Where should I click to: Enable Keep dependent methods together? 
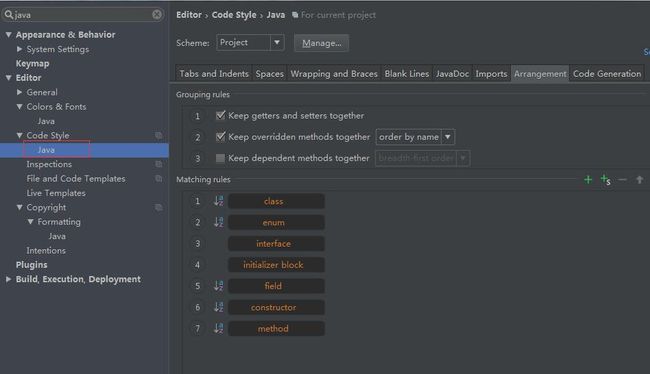(221, 158)
